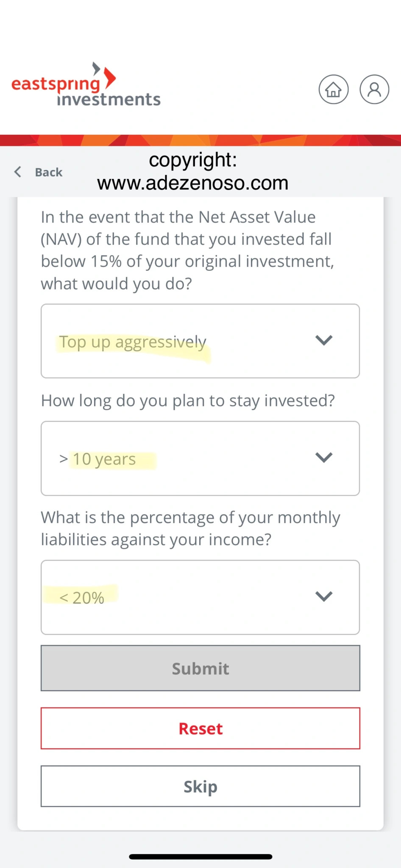The image size is (401, 868).
Task: Open the '> 10 years' dropdown
Action: [x=200, y=459]
